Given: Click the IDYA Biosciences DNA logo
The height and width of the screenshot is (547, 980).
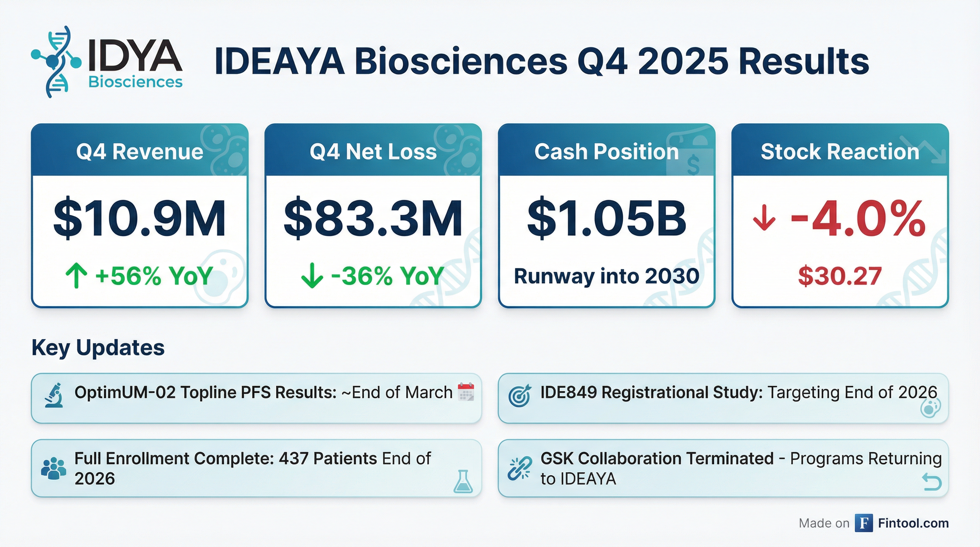Looking at the screenshot, I should [x=57, y=62].
